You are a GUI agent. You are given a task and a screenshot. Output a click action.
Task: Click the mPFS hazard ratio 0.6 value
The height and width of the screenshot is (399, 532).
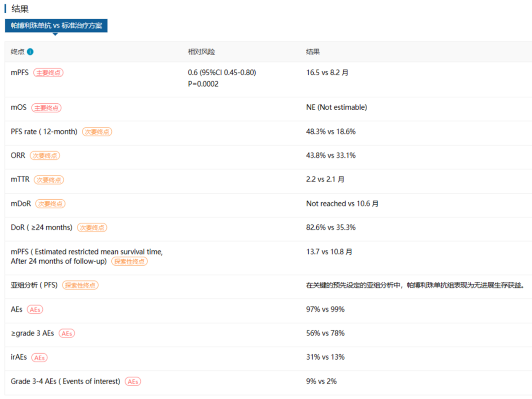222,72
